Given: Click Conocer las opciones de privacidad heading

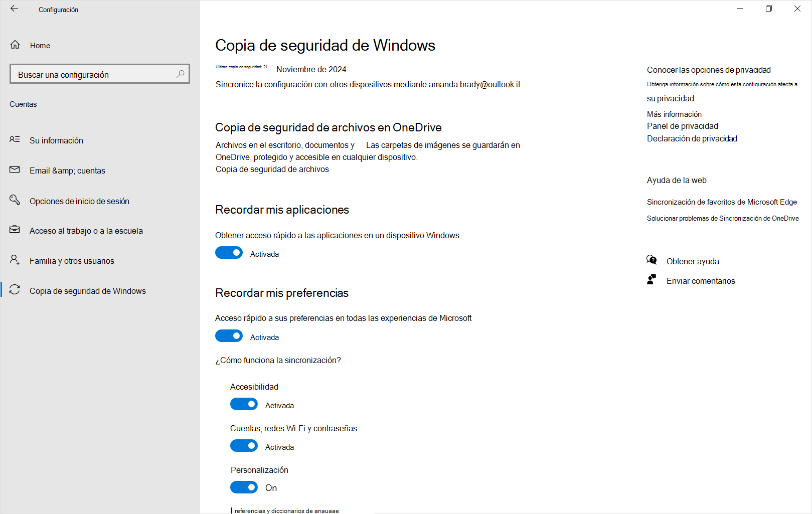Looking at the screenshot, I should click(709, 70).
